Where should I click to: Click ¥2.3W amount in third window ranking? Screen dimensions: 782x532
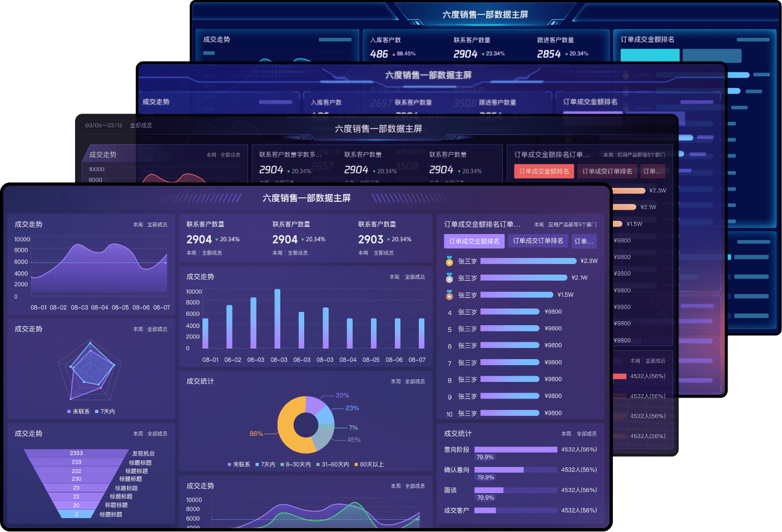tap(657, 191)
